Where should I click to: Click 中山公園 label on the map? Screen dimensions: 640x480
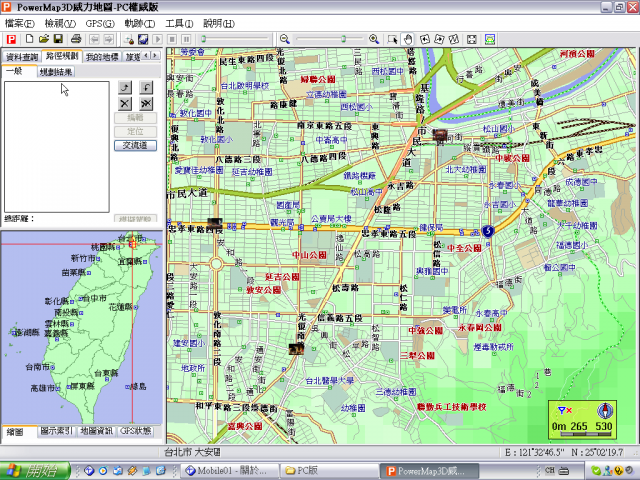309,255
